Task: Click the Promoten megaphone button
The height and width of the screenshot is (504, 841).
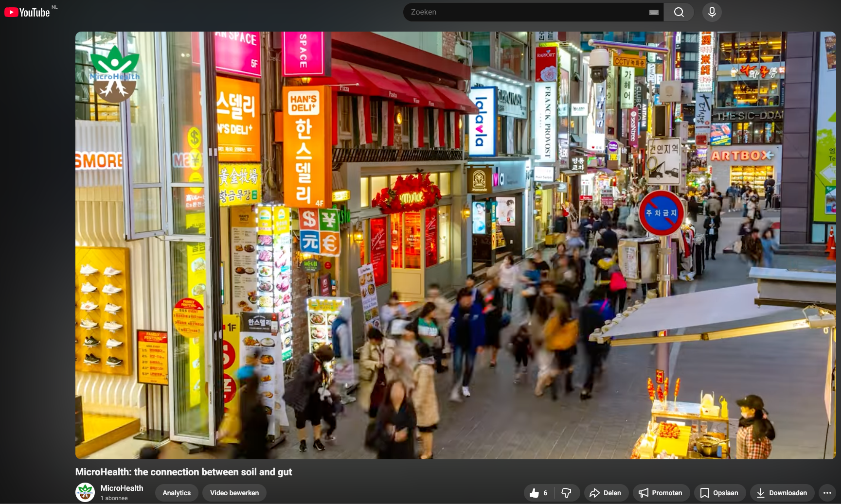Action: 661,493
